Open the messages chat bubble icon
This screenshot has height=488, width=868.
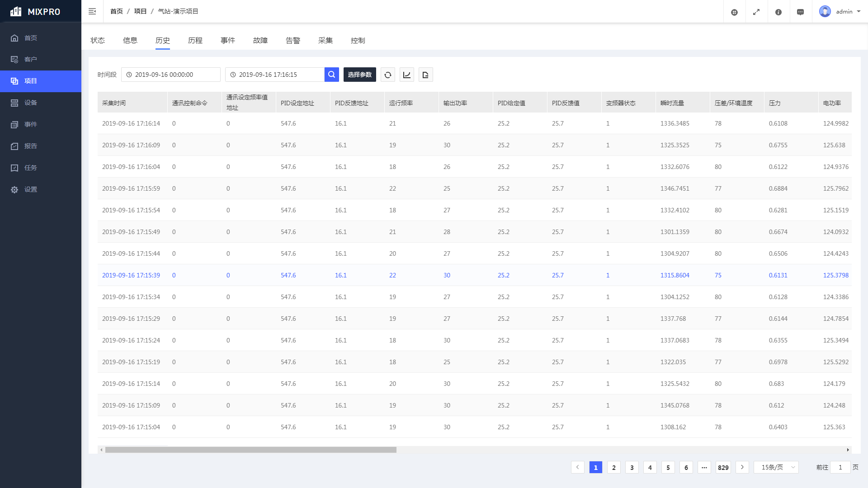click(800, 12)
